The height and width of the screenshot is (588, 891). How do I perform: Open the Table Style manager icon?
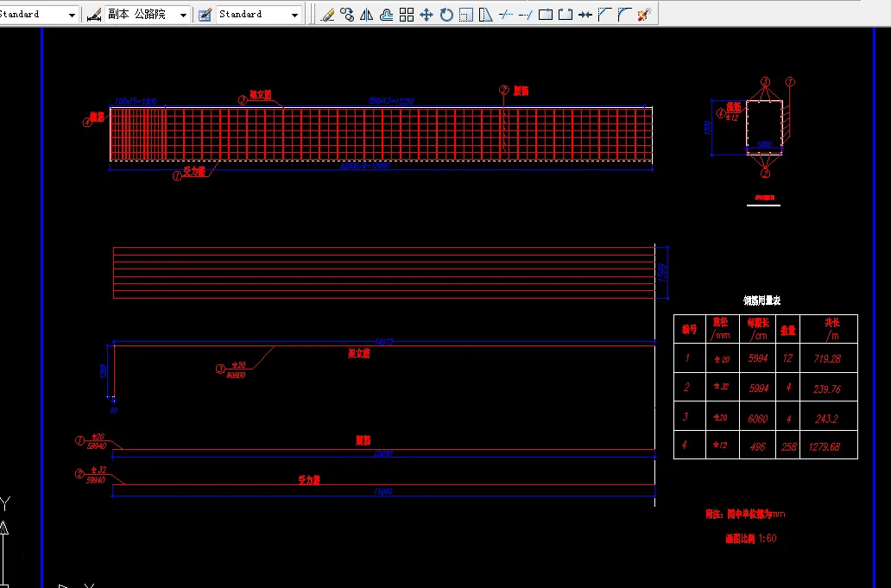pos(205,14)
